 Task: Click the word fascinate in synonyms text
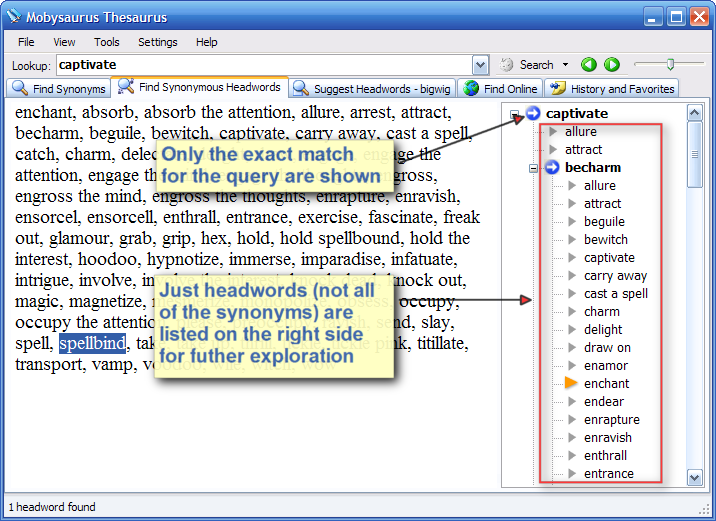[x=400, y=217]
